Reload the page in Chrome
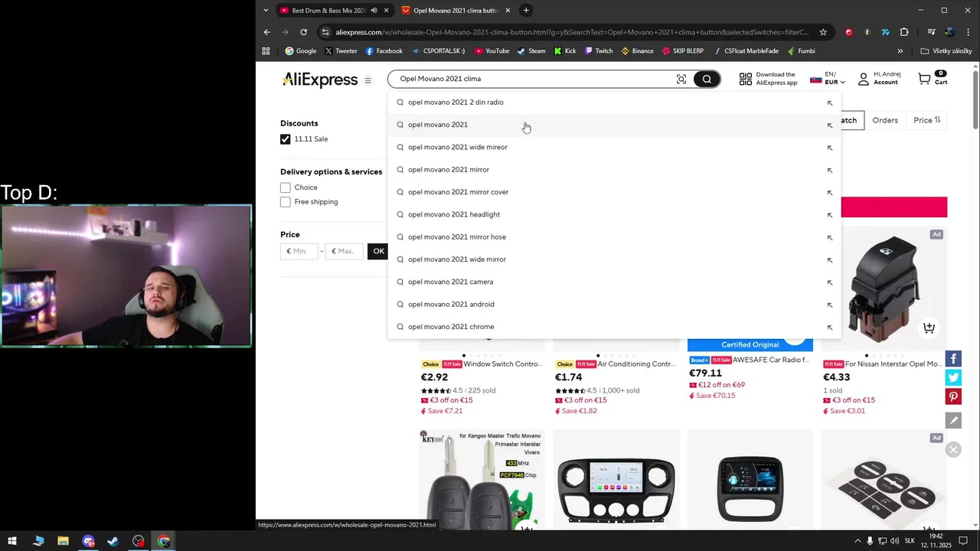Image resolution: width=980 pixels, height=551 pixels. (x=303, y=32)
